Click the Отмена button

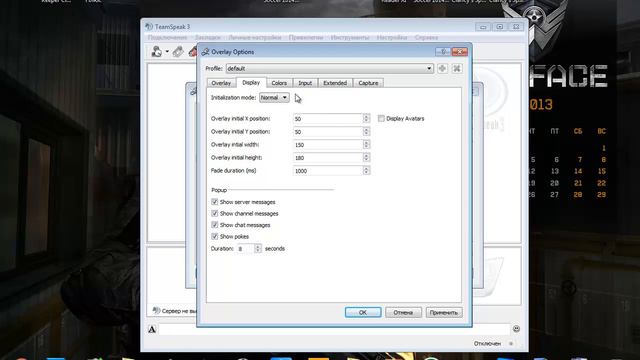pos(403,312)
